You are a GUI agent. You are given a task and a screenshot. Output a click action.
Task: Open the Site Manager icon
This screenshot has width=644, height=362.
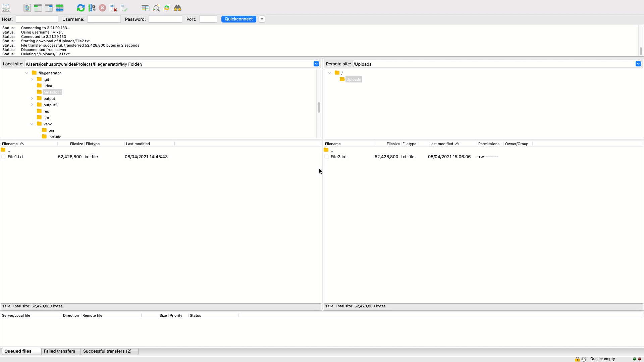pos(6,8)
